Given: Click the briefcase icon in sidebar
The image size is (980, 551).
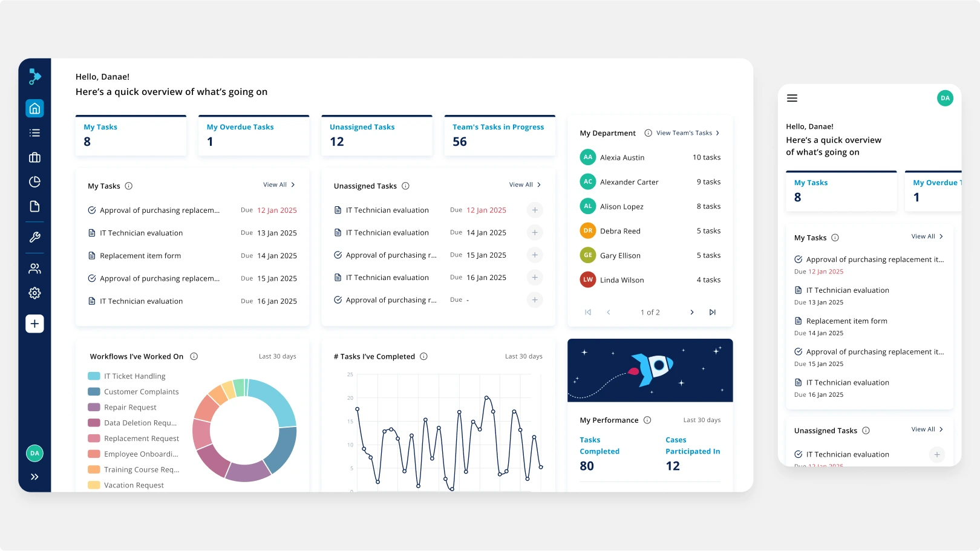Looking at the screenshot, I should pyautogui.click(x=34, y=157).
